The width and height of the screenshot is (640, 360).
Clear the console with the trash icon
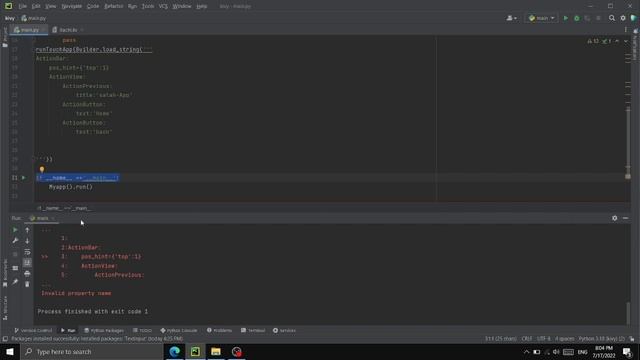pyautogui.click(x=27, y=284)
